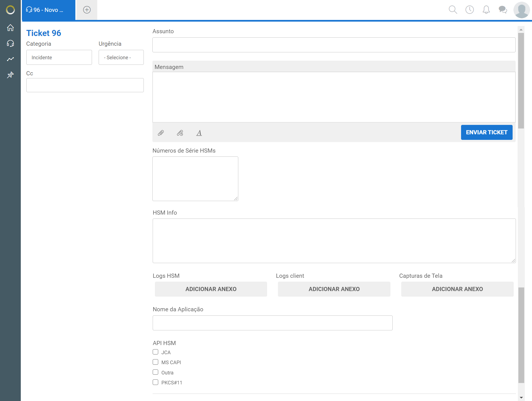
Task: Open search with magnifier icon
Action: click(x=453, y=10)
